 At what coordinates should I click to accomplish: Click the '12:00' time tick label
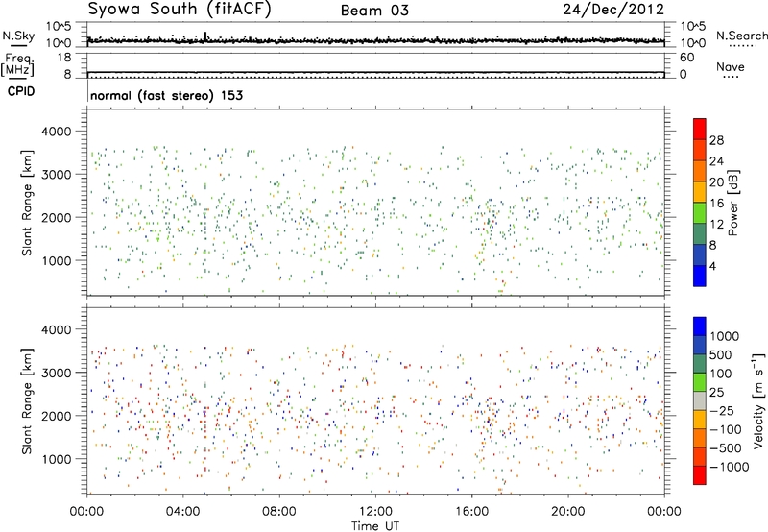coord(375,512)
